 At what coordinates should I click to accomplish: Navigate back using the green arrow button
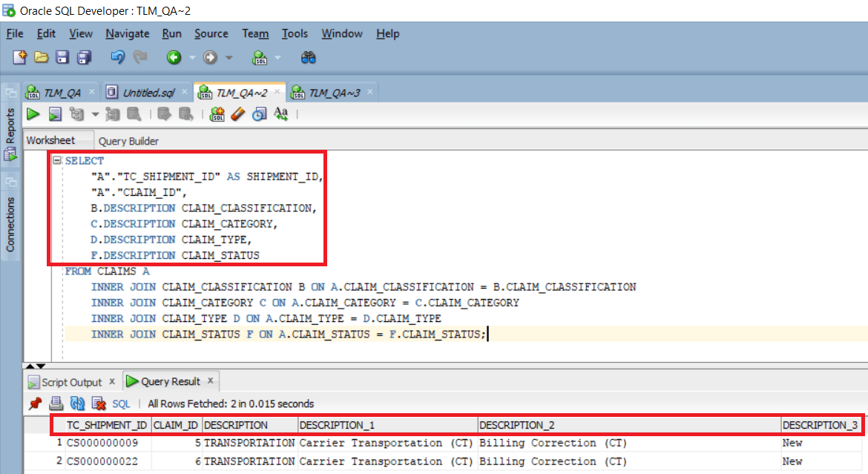coord(174,57)
